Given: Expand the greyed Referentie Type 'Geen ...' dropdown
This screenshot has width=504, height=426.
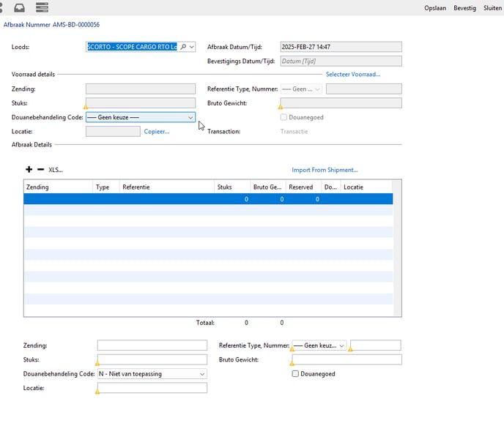Looking at the screenshot, I should coord(301,89).
